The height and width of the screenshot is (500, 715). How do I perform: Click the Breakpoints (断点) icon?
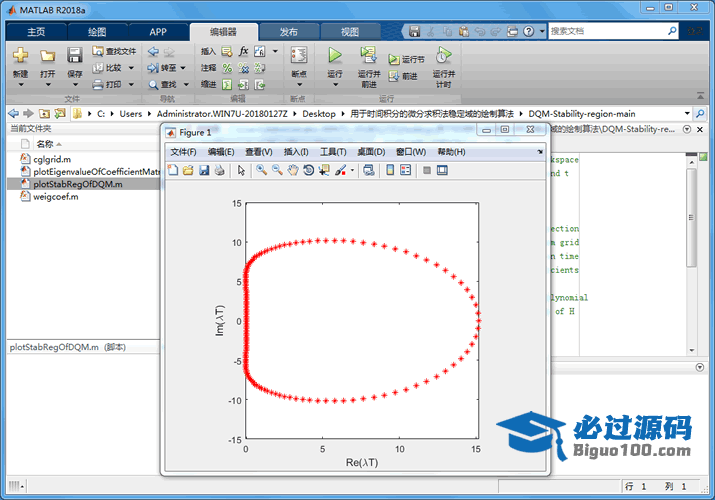tap(299, 55)
